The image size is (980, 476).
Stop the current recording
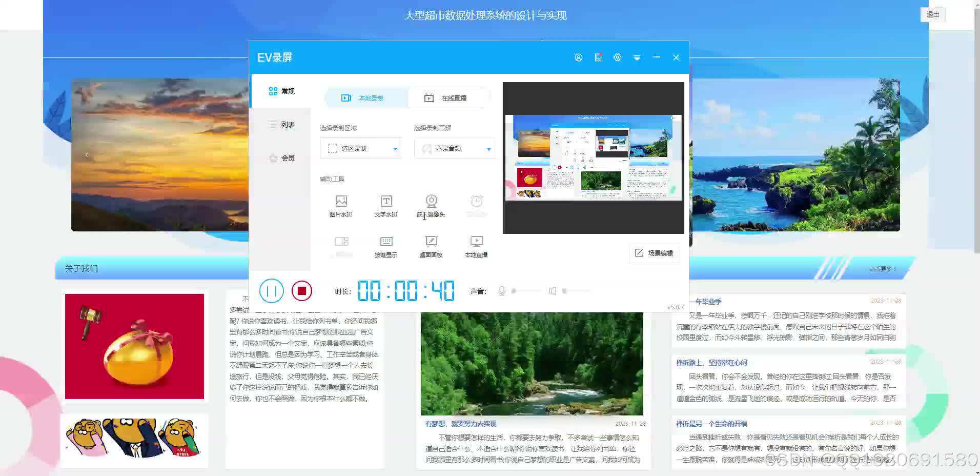click(302, 291)
